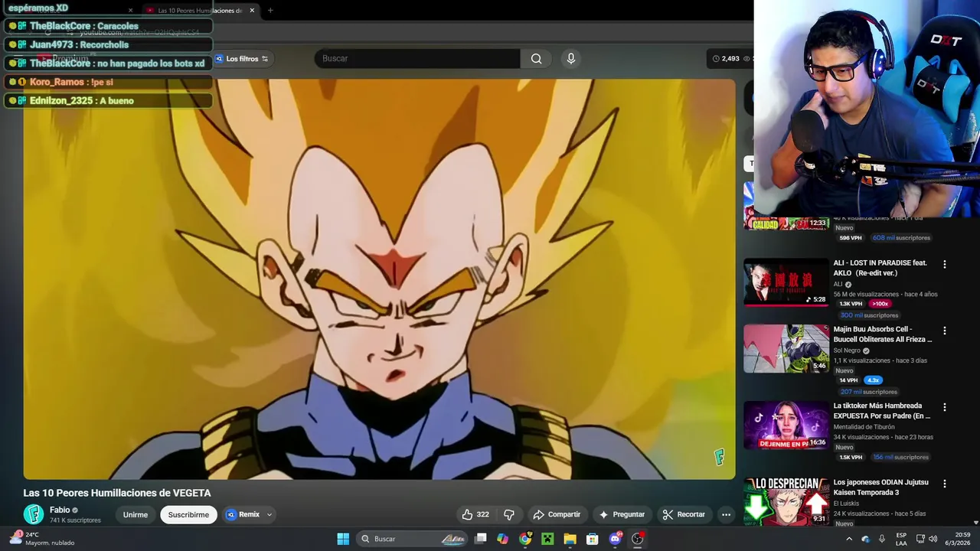The width and height of the screenshot is (980, 551).
Task: Click the 1.3K VPH stat under ALI video
Action: pos(851,304)
